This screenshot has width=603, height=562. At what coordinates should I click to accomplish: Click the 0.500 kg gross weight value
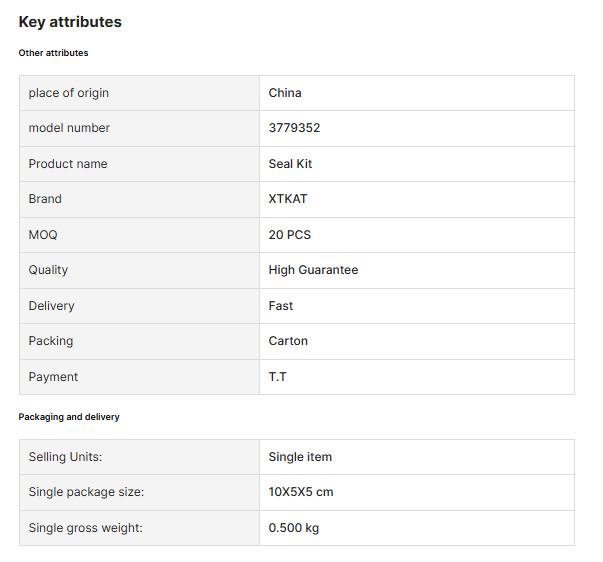pyautogui.click(x=294, y=528)
